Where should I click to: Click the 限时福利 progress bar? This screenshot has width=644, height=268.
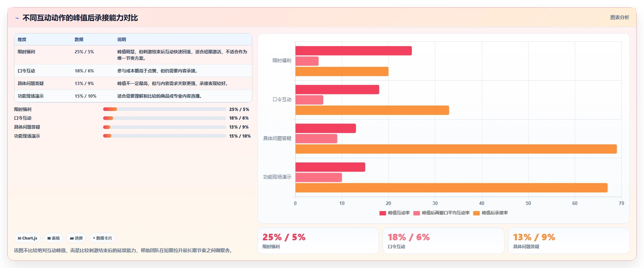(x=164, y=109)
